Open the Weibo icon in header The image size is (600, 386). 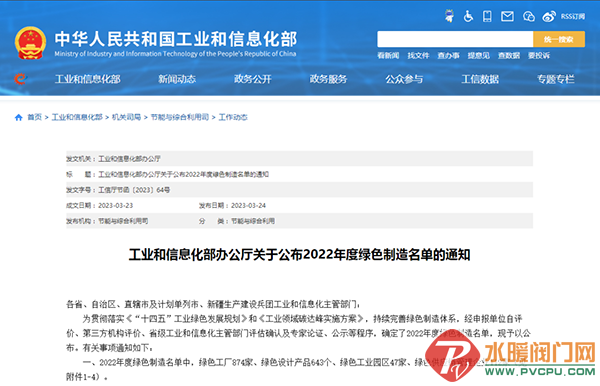pos(549,16)
